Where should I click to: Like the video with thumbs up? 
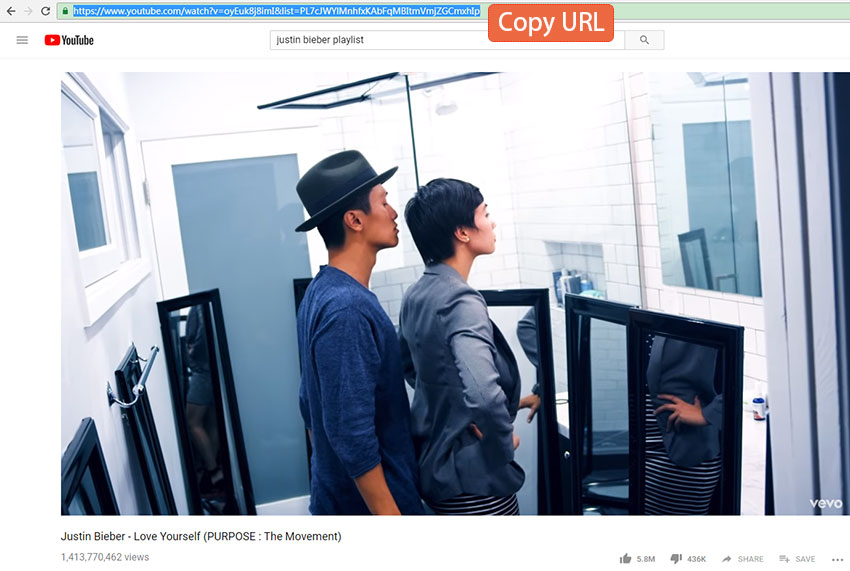[625, 559]
